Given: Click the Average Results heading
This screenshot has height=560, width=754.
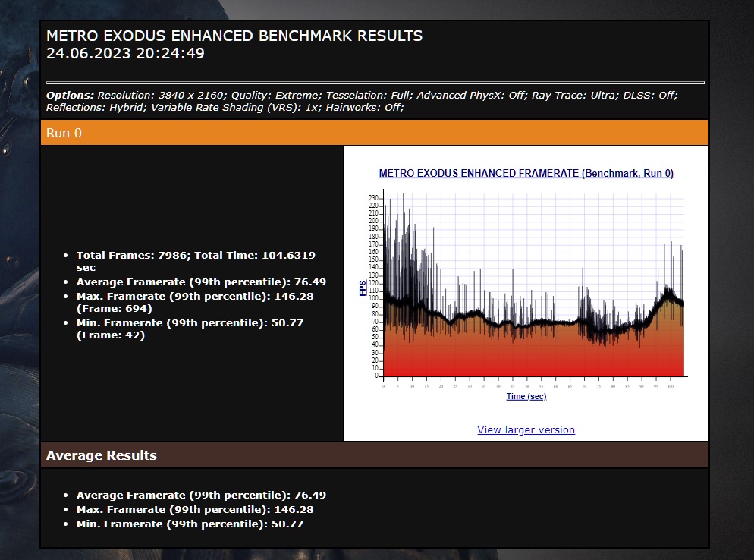Looking at the screenshot, I should pos(102,455).
